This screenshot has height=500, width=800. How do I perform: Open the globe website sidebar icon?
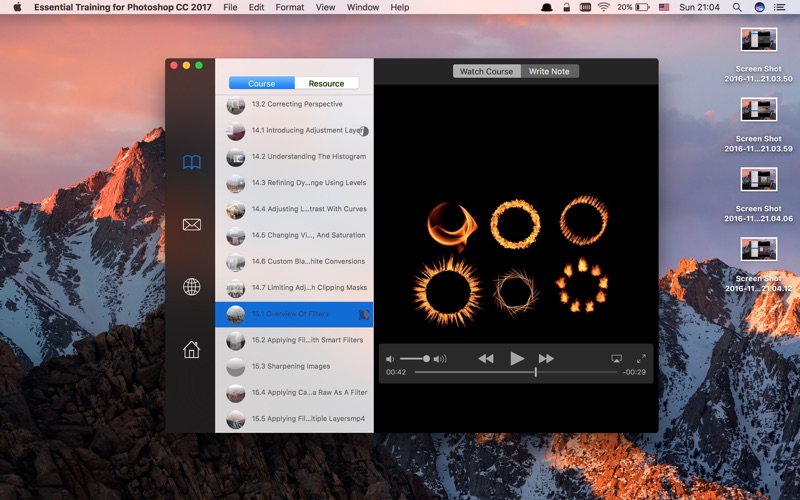(x=192, y=287)
